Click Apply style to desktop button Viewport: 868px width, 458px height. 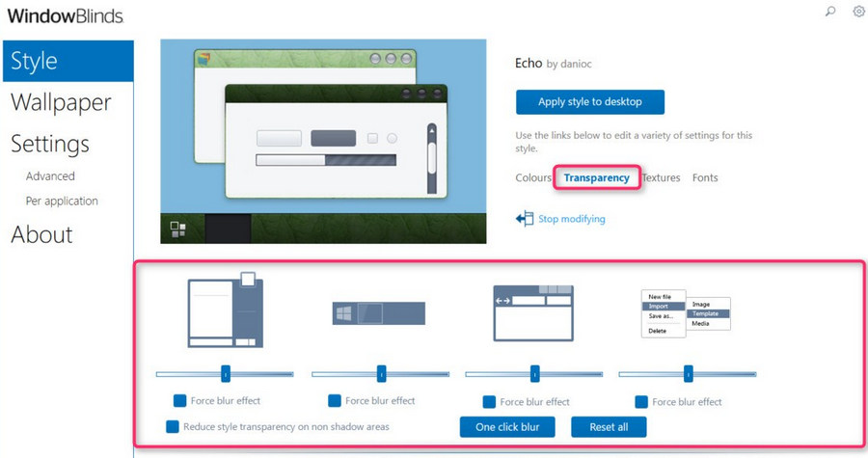(590, 102)
